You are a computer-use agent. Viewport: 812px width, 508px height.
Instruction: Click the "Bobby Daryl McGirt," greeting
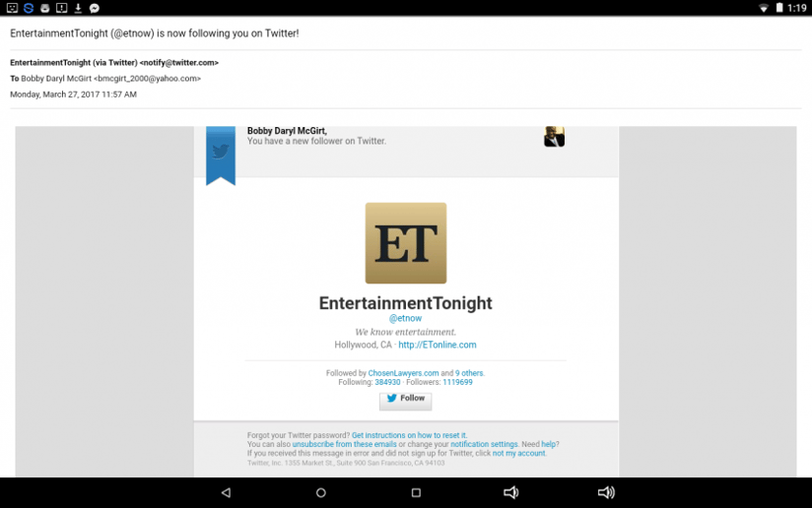point(287,131)
